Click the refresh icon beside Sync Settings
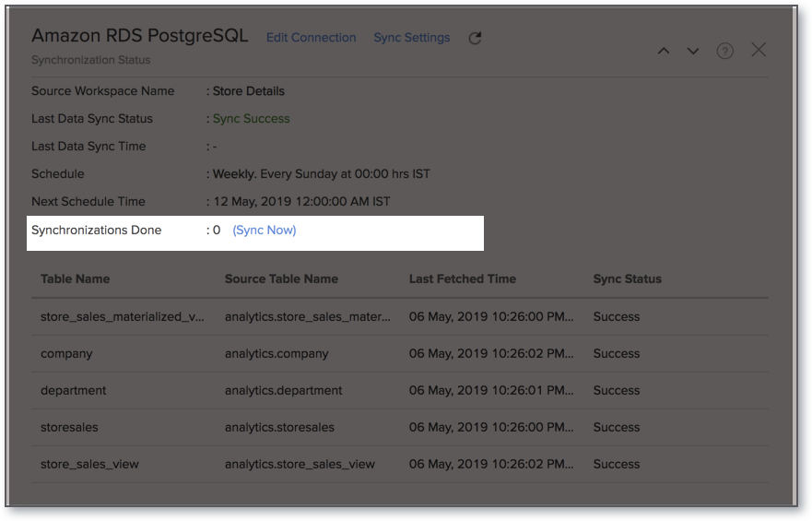812x521 pixels. tap(475, 38)
